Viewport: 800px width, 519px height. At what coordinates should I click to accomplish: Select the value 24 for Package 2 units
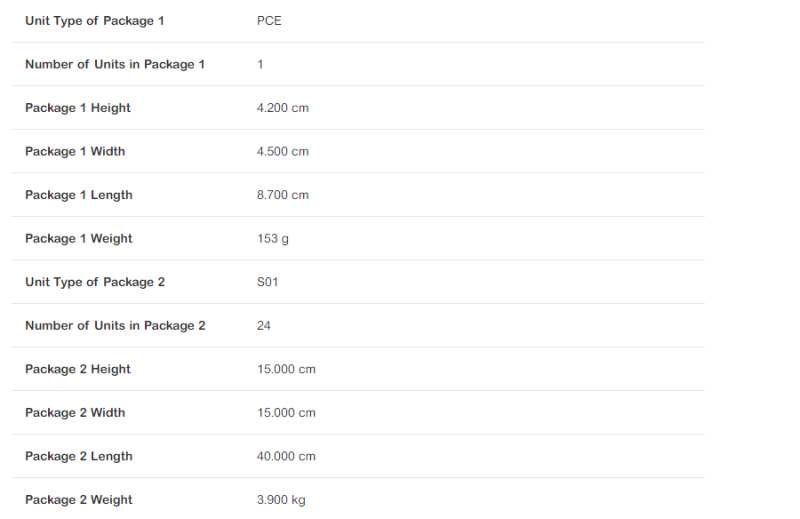tap(264, 326)
